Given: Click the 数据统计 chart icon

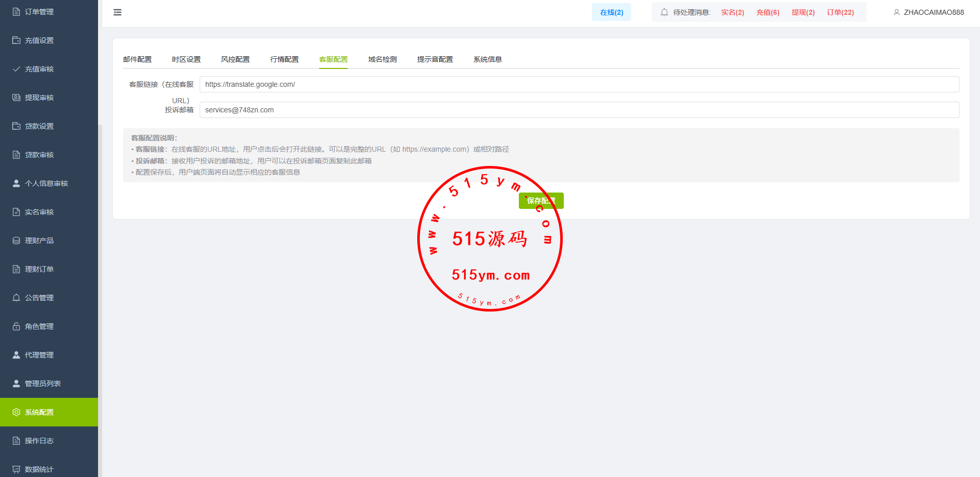Looking at the screenshot, I should click(x=16, y=469).
